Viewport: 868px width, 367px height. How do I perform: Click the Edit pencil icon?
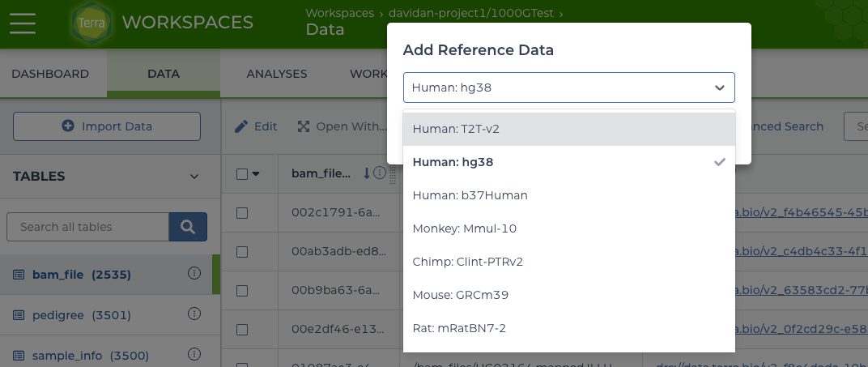[241, 126]
